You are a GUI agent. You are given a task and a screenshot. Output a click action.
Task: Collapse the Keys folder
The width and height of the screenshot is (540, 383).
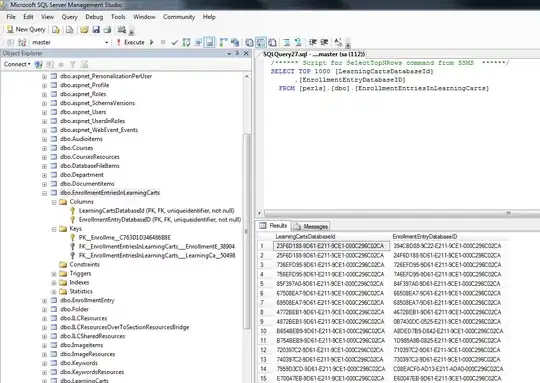coord(54,229)
